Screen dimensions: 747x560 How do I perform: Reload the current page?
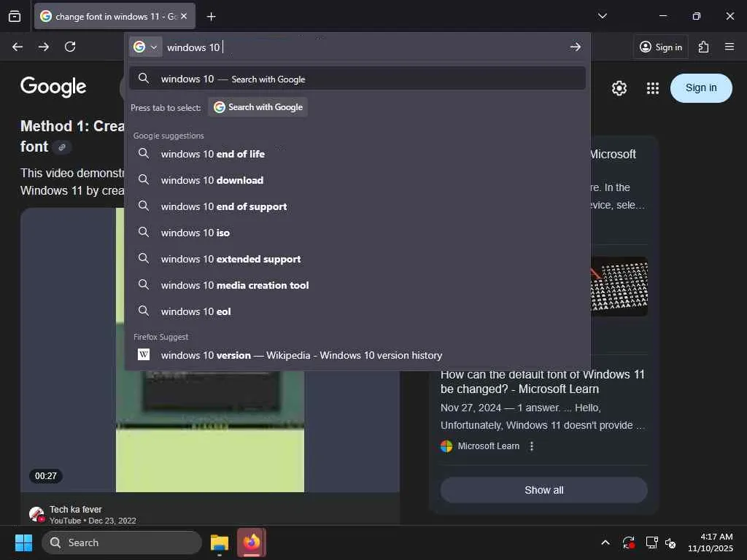70,47
